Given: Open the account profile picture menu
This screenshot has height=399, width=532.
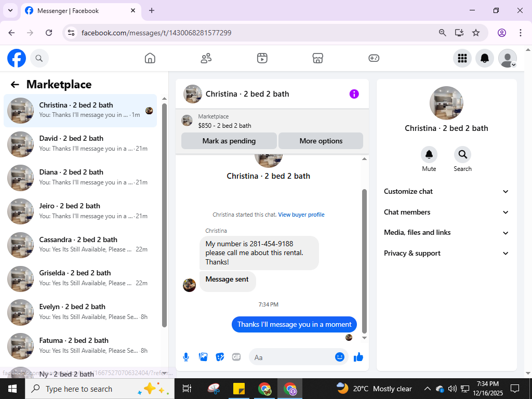Looking at the screenshot, I should 507,58.
